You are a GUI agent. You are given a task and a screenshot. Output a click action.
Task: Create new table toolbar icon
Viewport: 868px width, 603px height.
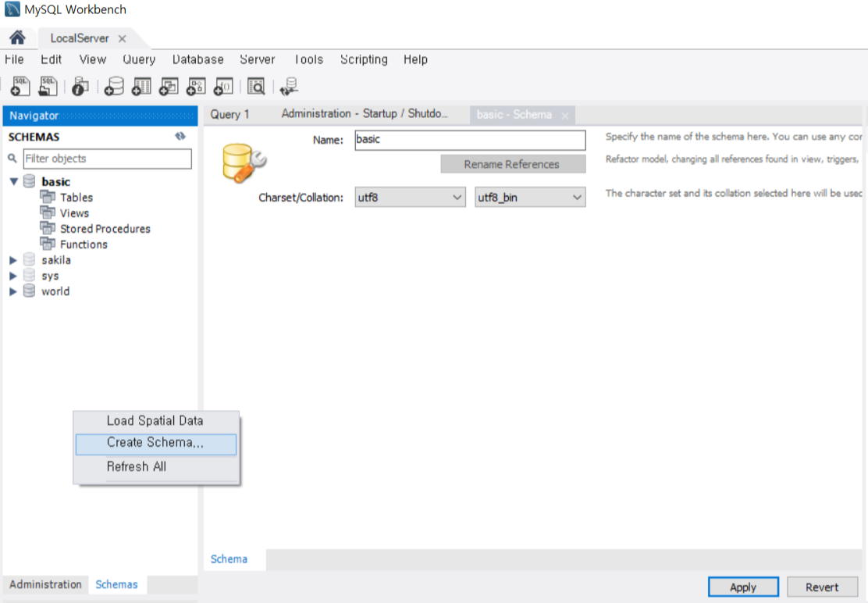[x=141, y=87]
